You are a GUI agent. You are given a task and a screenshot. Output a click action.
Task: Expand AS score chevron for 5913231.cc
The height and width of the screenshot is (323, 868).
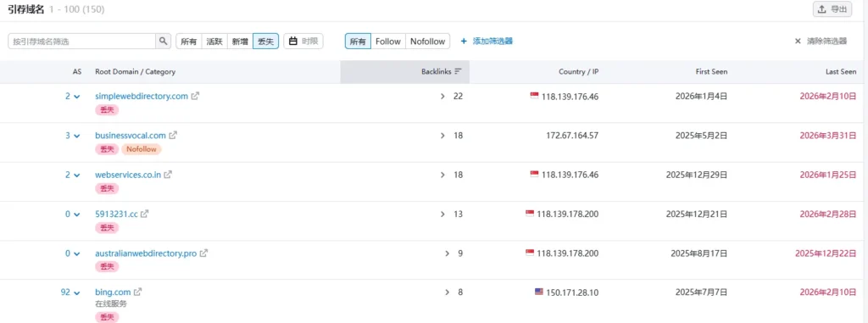tap(77, 214)
